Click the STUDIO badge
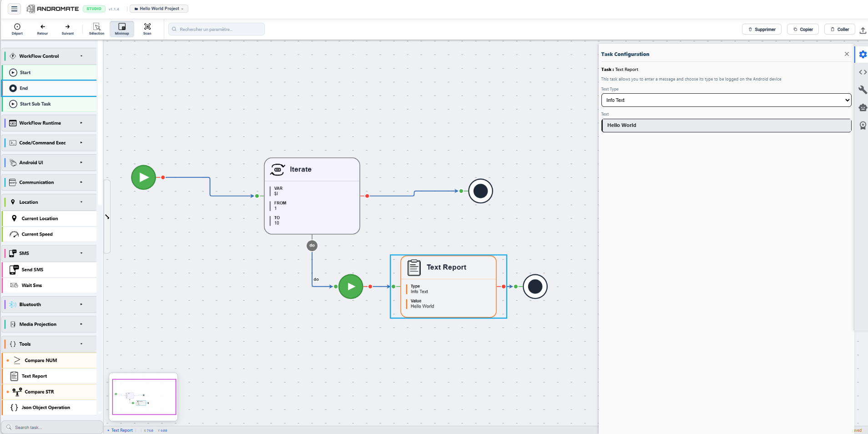This screenshot has width=868, height=434. 94,9
